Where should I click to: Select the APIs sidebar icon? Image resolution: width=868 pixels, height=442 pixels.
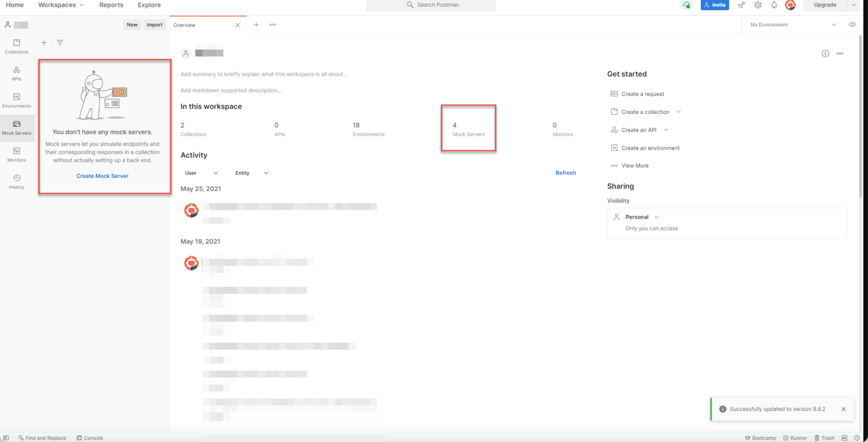17,73
